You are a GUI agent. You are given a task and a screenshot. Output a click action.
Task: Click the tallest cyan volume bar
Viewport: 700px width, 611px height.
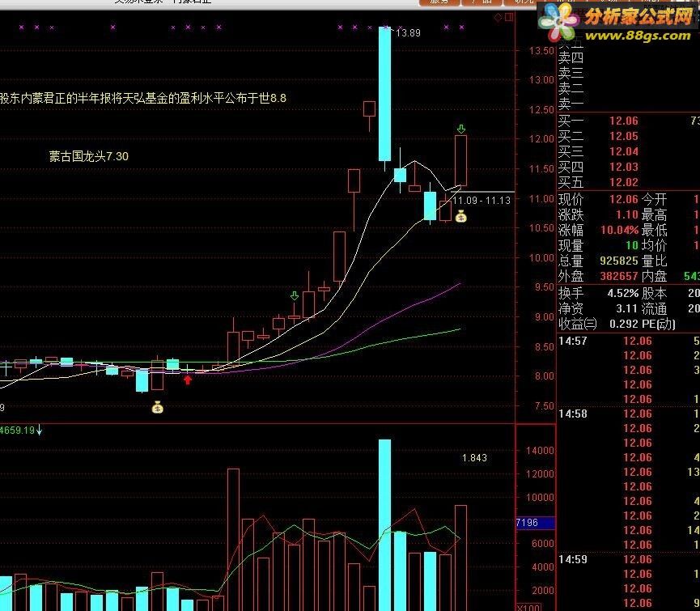[385, 525]
